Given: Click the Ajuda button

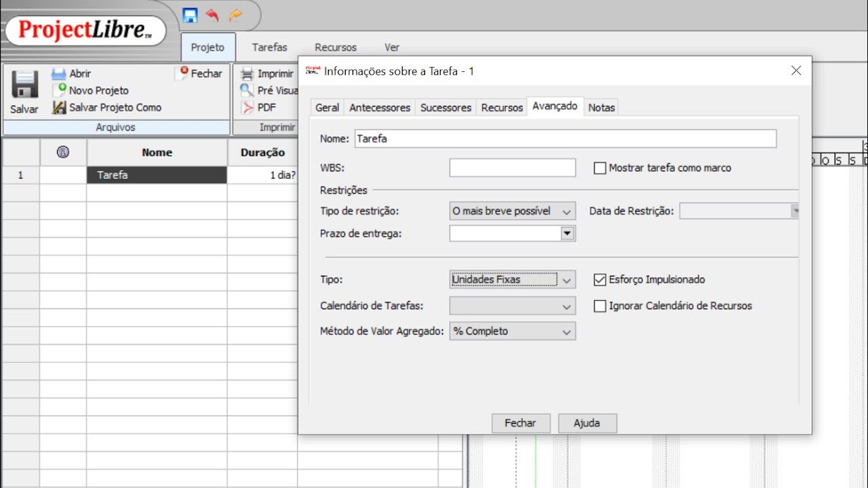Looking at the screenshot, I should (587, 423).
